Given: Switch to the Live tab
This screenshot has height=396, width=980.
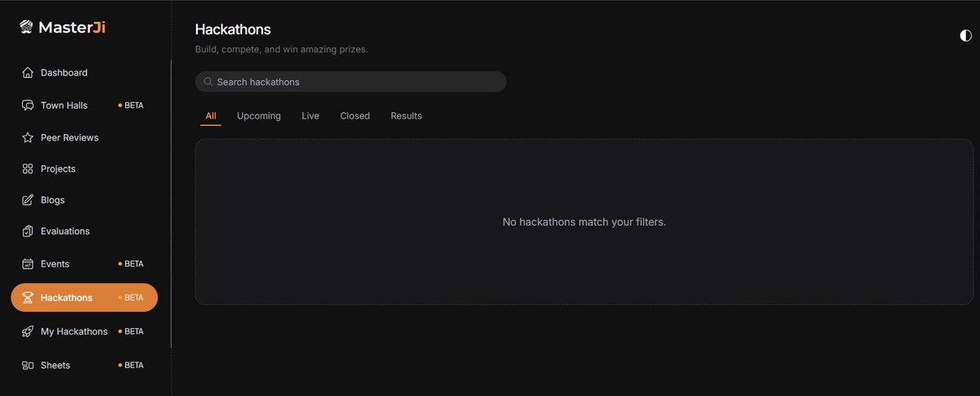Looking at the screenshot, I should 310,115.
